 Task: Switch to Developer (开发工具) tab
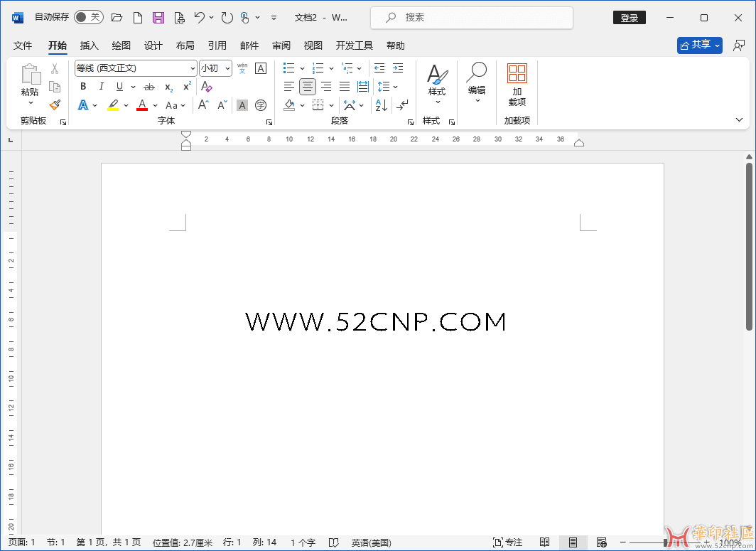[355, 46]
